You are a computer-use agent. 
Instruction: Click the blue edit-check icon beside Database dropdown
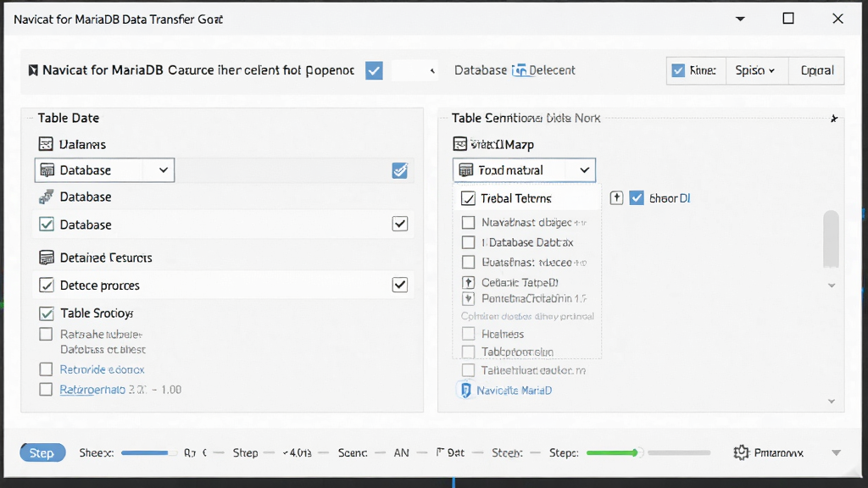pyautogui.click(x=400, y=170)
